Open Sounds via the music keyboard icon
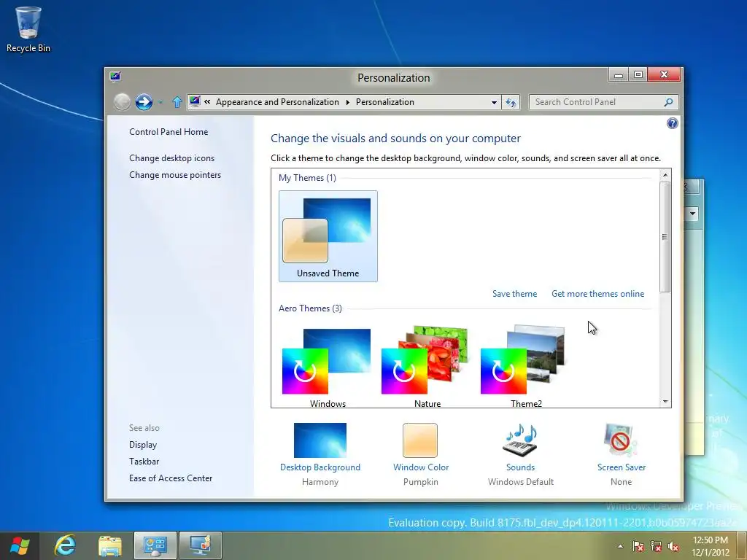747x560 pixels. [x=520, y=440]
